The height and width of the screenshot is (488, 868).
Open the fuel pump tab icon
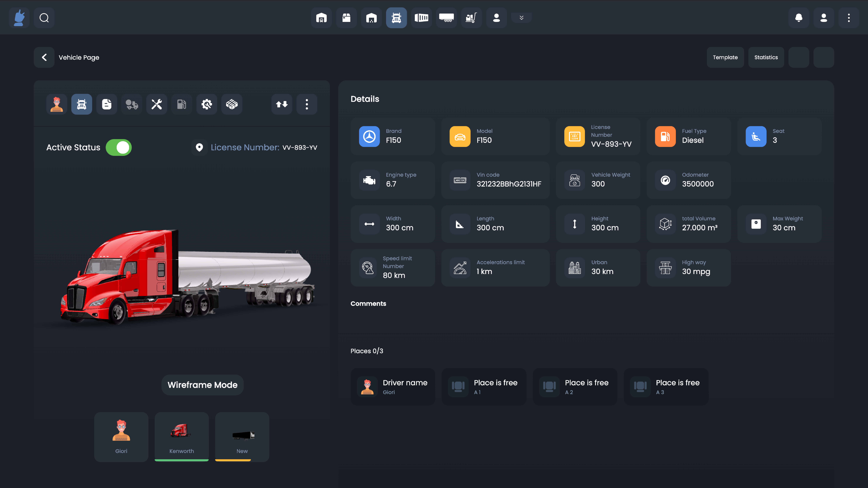click(x=182, y=104)
